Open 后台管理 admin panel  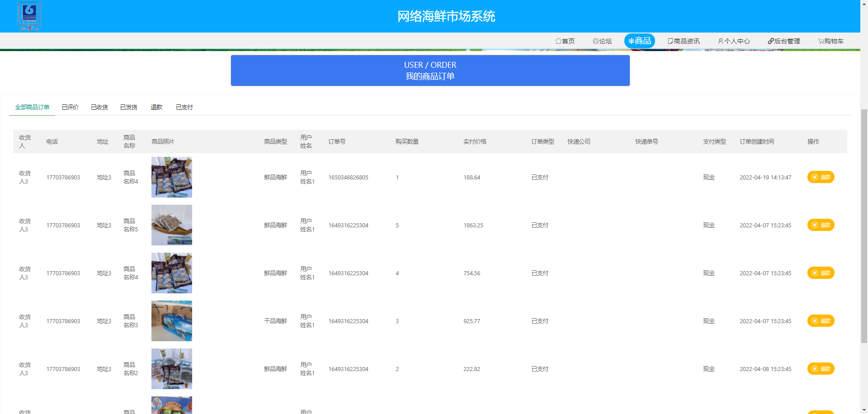[x=784, y=41]
